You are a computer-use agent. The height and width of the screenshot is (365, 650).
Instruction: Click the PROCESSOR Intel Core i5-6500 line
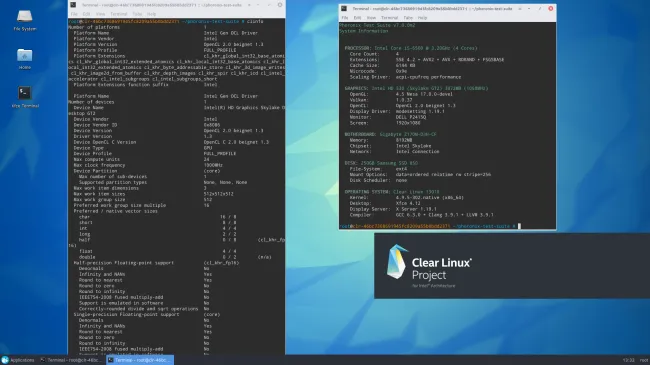[411, 48]
